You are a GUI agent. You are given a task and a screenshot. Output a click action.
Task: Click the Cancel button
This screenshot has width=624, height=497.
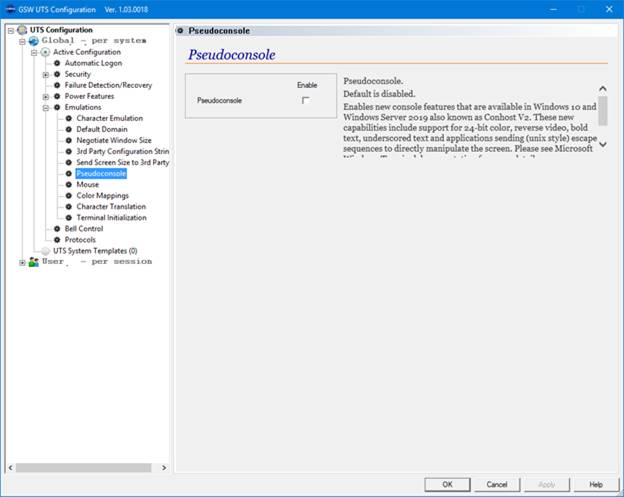(x=497, y=484)
